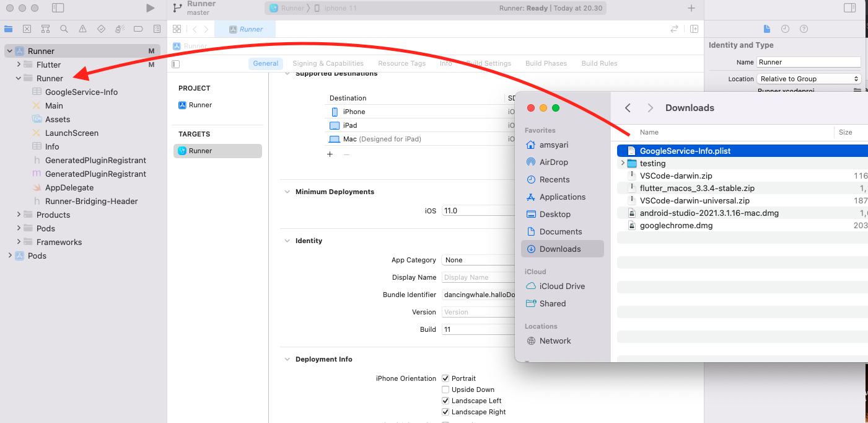Open the Issue navigator warning icon
This screenshot has height=423, width=868.
(x=82, y=29)
